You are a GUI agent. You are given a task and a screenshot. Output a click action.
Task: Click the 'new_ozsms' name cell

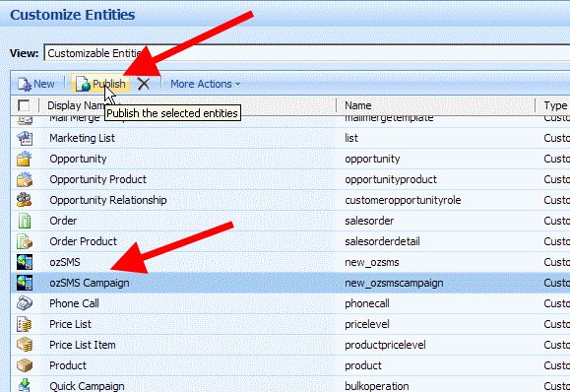coord(372,263)
